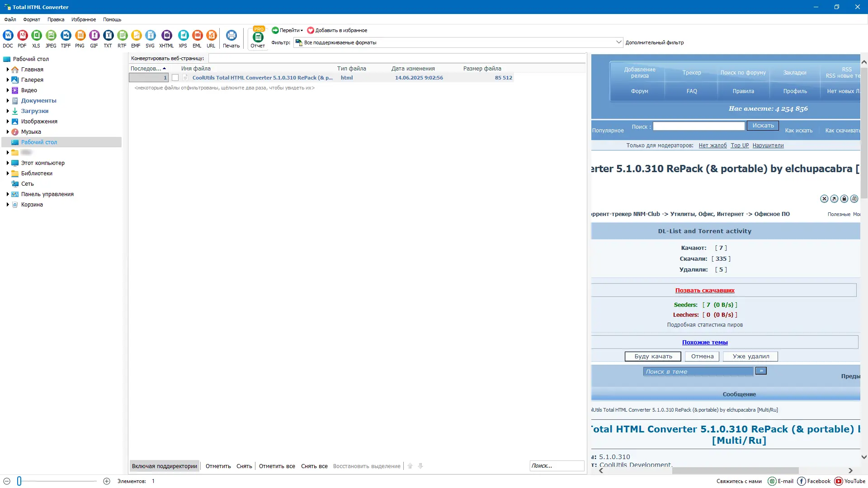This screenshot has height=488, width=868.
Task: Open the Дополнительный фильтр link
Action: tap(655, 42)
